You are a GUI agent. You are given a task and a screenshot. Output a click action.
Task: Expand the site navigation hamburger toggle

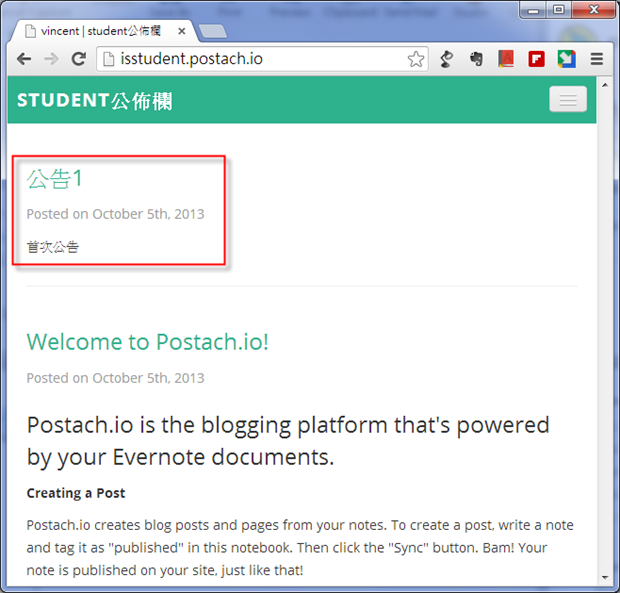pos(568,99)
